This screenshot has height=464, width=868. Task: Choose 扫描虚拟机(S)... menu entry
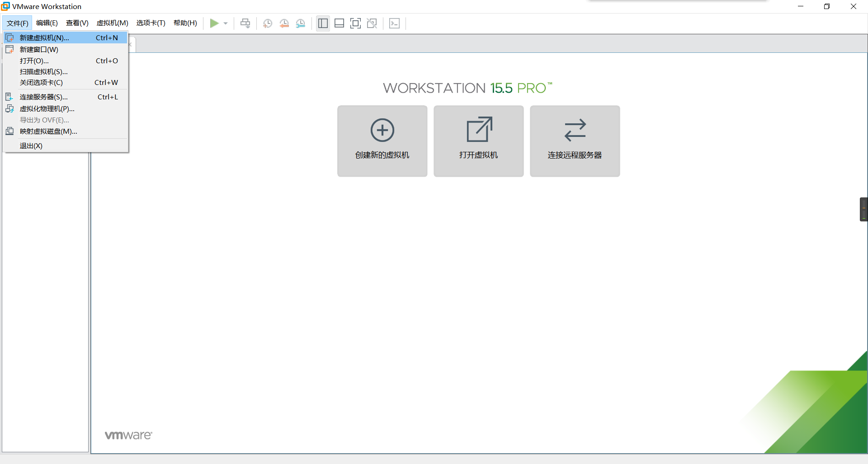pos(66,71)
